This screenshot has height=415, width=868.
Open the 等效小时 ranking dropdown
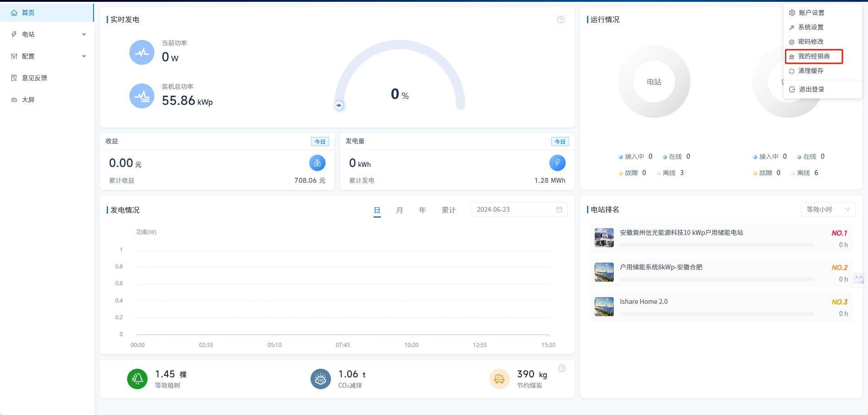[x=828, y=210]
